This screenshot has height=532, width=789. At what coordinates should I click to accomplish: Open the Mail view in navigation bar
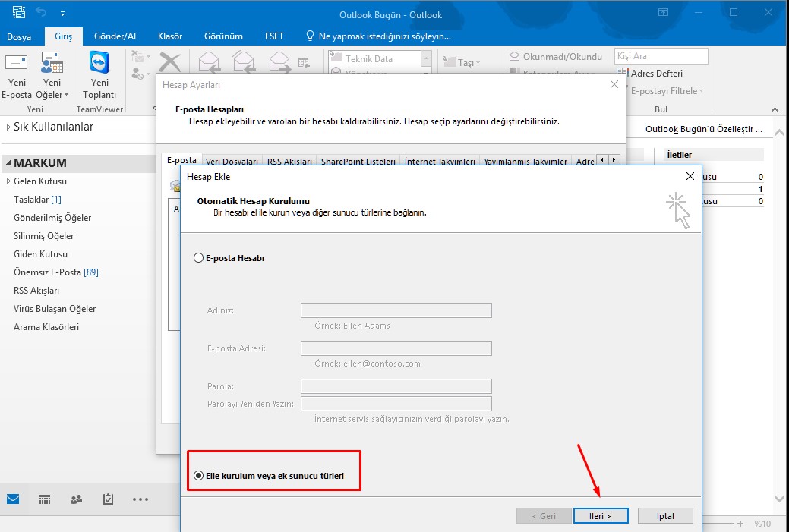tap(13, 499)
